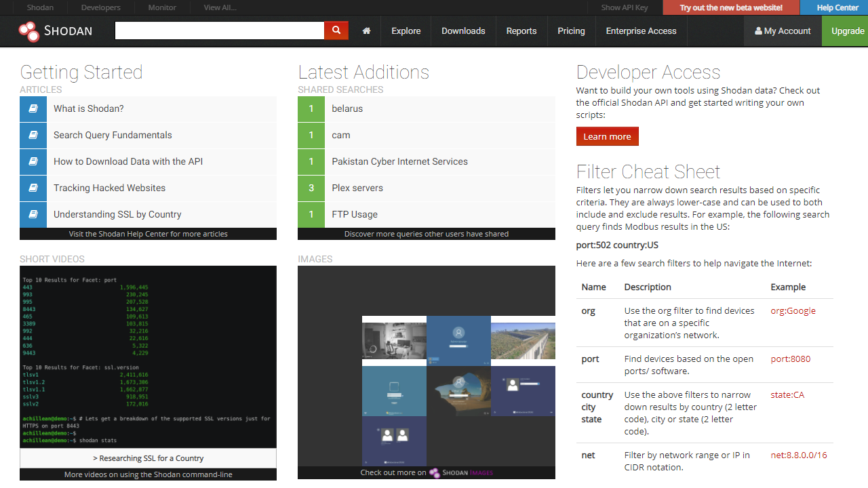Open image thumbnail with two user avatars
The width and height of the screenshot is (868, 488).
(x=394, y=441)
